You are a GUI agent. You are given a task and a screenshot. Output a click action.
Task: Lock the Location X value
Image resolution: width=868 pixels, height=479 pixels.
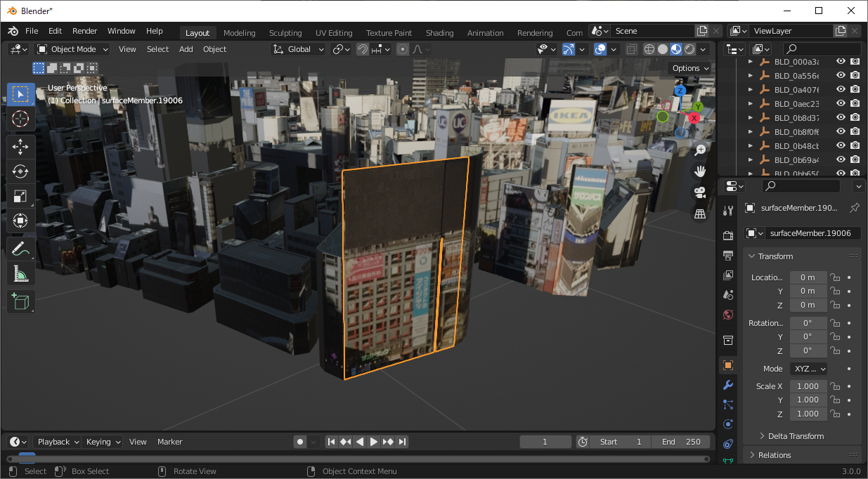click(835, 277)
